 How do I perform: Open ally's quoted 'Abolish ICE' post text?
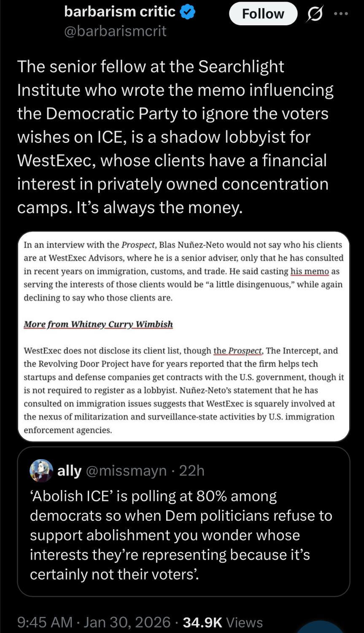(181, 535)
